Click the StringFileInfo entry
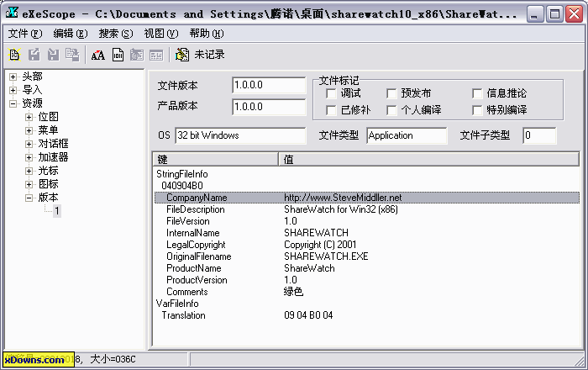Image resolution: width=588 pixels, height=370 pixels. pyautogui.click(x=182, y=174)
